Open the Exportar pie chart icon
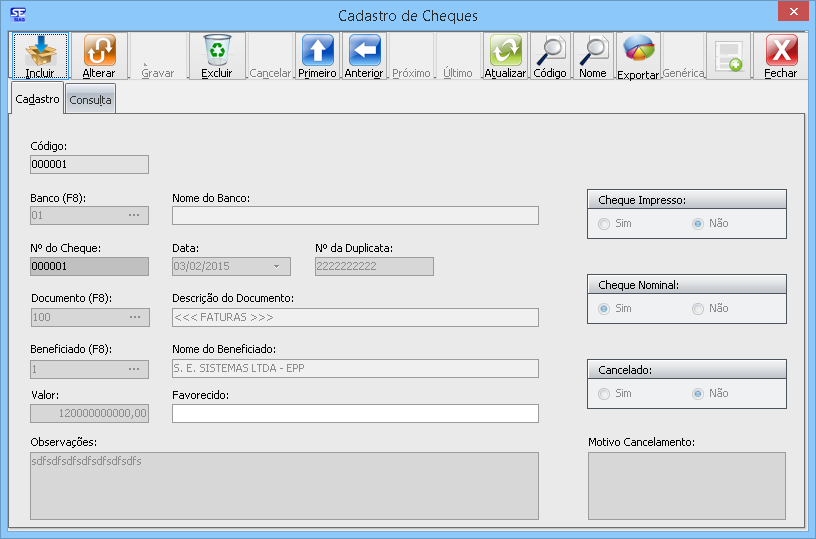Screen dimensions: 816x539 tap(638, 50)
